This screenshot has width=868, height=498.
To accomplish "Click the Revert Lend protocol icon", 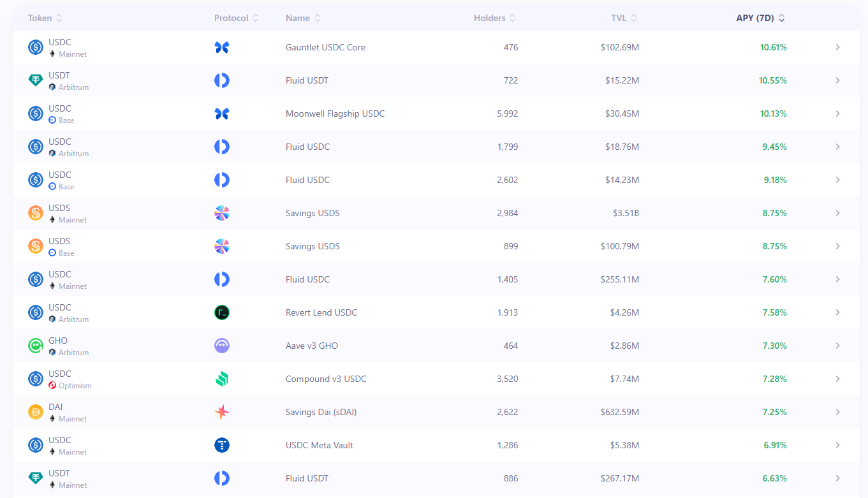I will pyautogui.click(x=222, y=312).
